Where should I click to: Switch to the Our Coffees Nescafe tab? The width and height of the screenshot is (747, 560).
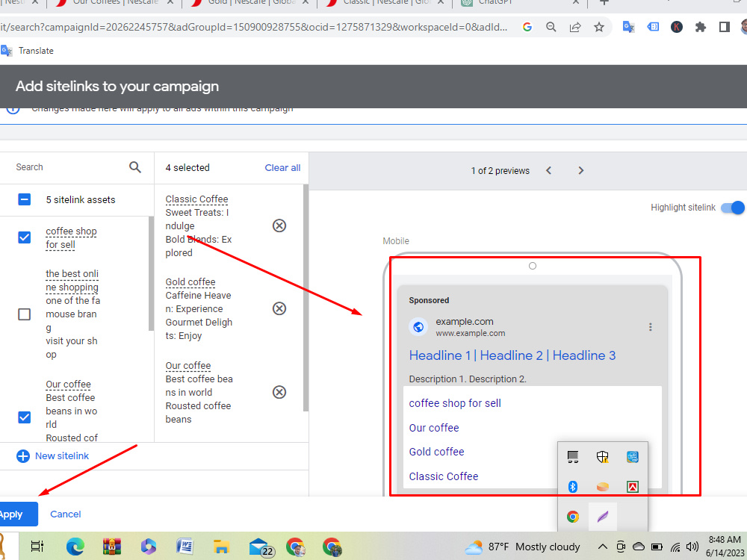click(115, 3)
